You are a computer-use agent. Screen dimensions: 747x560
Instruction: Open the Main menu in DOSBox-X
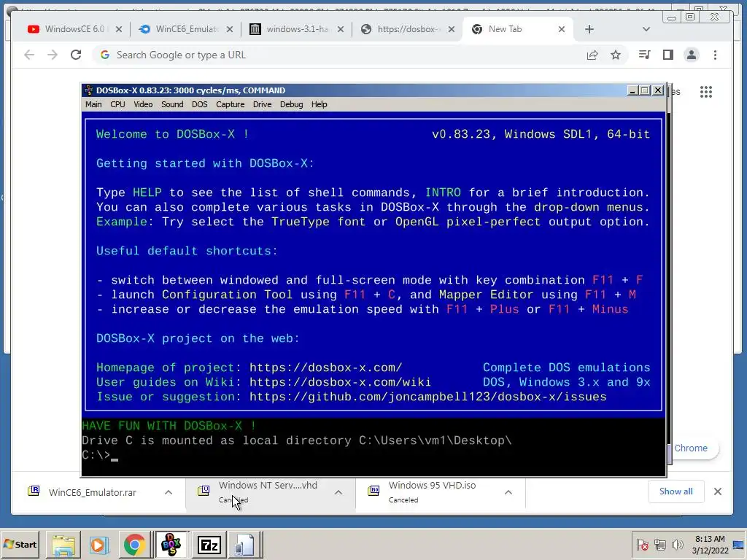click(93, 104)
